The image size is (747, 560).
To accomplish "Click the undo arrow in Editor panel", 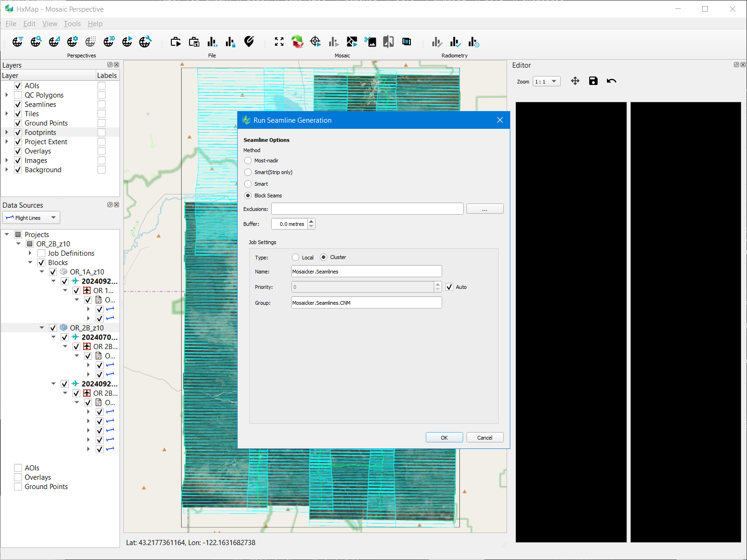I will [x=611, y=81].
